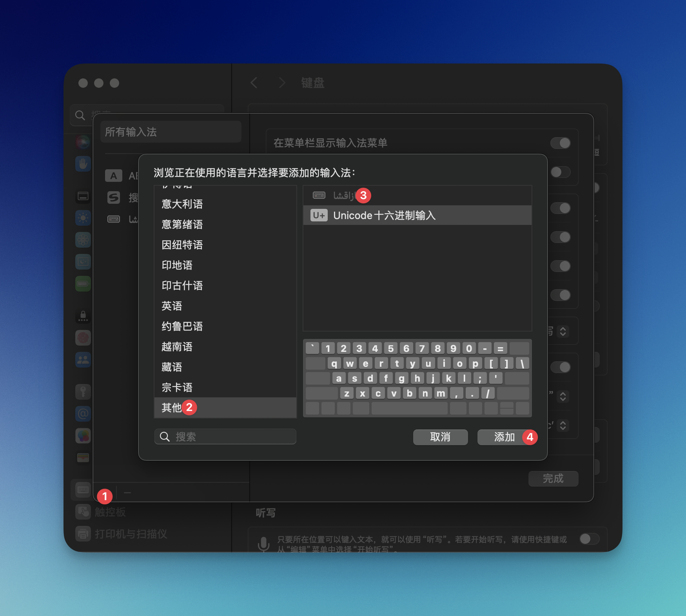Click the U+ Unicode input method icon
Viewport: 686px width, 616px height.
318,215
